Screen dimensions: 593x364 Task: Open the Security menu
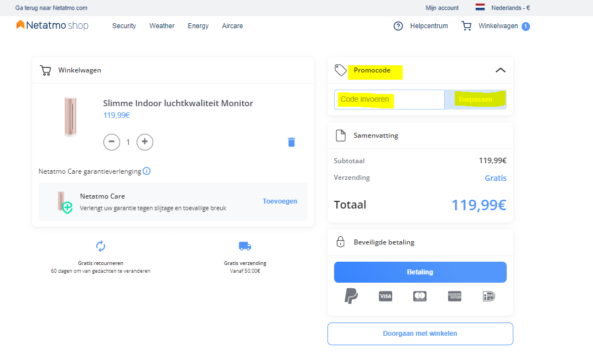(x=124, y=26)
